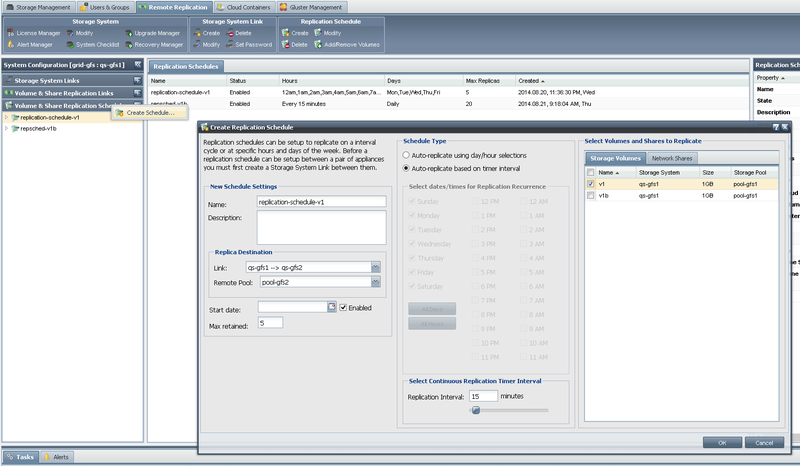This screenshot has width=800, height=466.
Task: Switch to the Network Shares tab
Action: (672, 158)
